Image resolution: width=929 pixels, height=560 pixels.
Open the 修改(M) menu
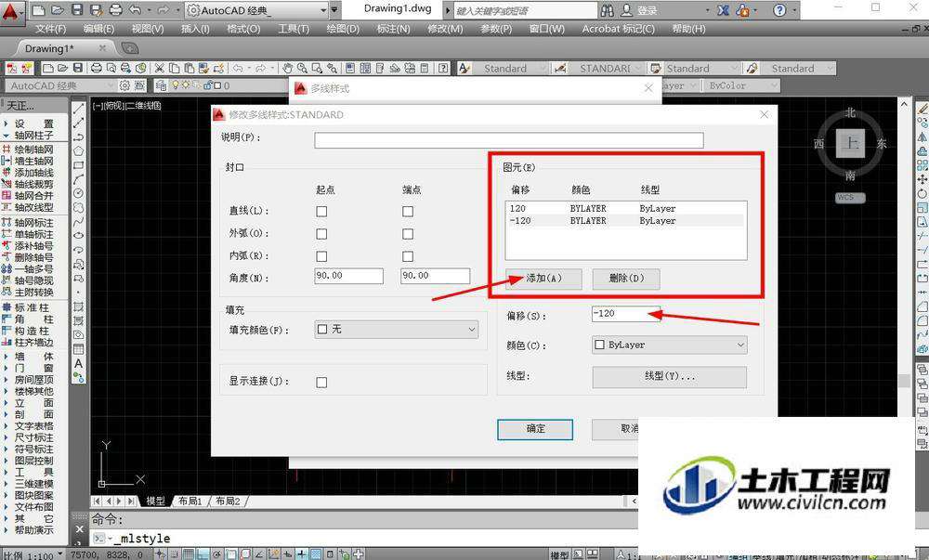pos(445,29)
